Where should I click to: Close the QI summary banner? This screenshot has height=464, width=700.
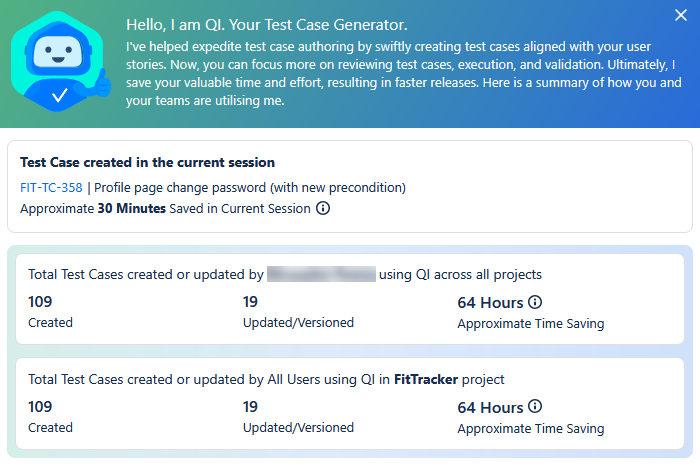pos(680,16)
